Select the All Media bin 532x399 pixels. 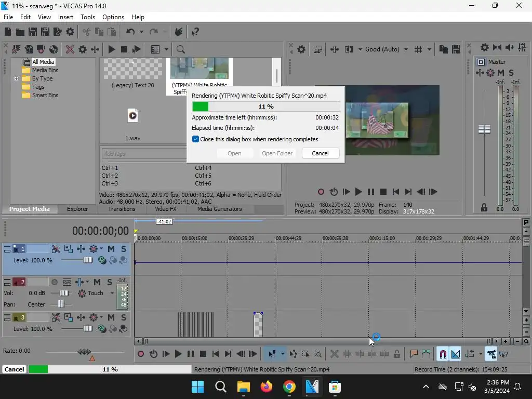tap(43, 62)
